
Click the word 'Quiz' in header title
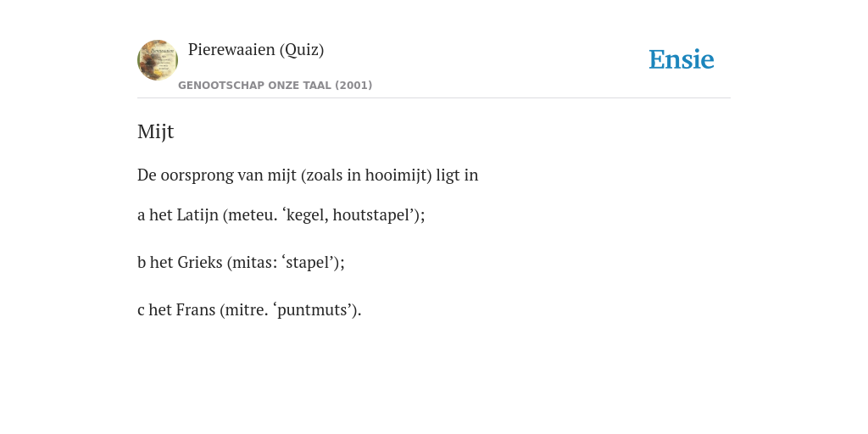point(302,50)
